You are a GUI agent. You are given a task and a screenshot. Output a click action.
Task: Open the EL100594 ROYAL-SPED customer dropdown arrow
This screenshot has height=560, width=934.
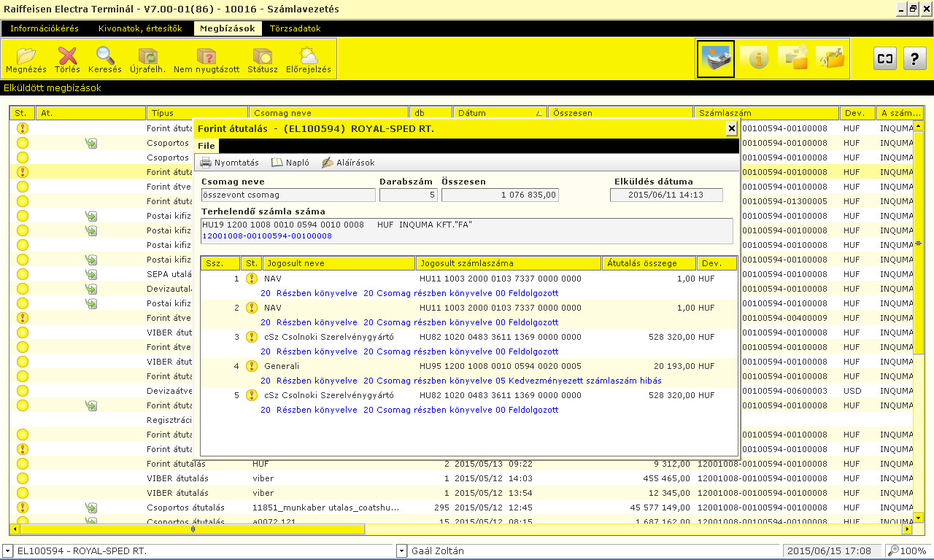pos(7,551)
